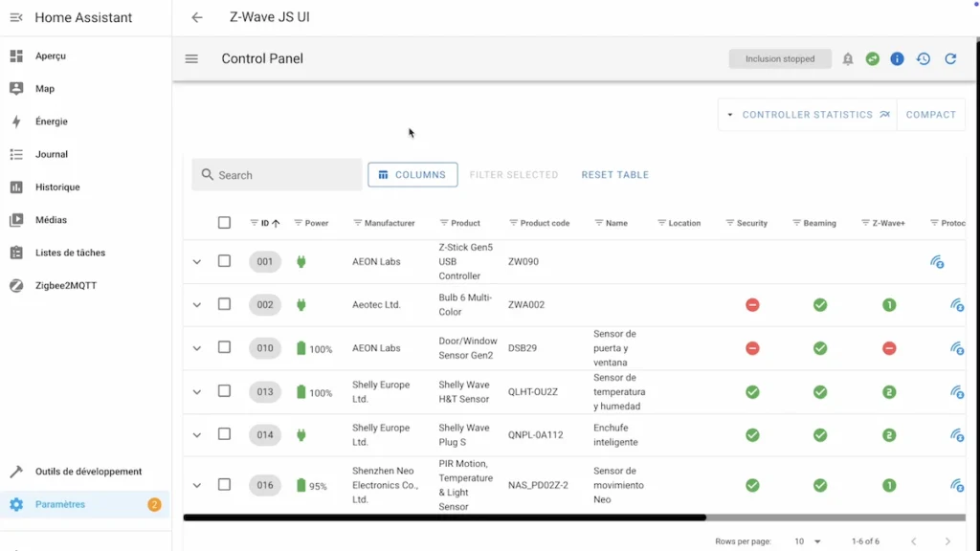Open the rows per page dropdown
The width and height of the screenshot is (980, 551).
(808, 541)
